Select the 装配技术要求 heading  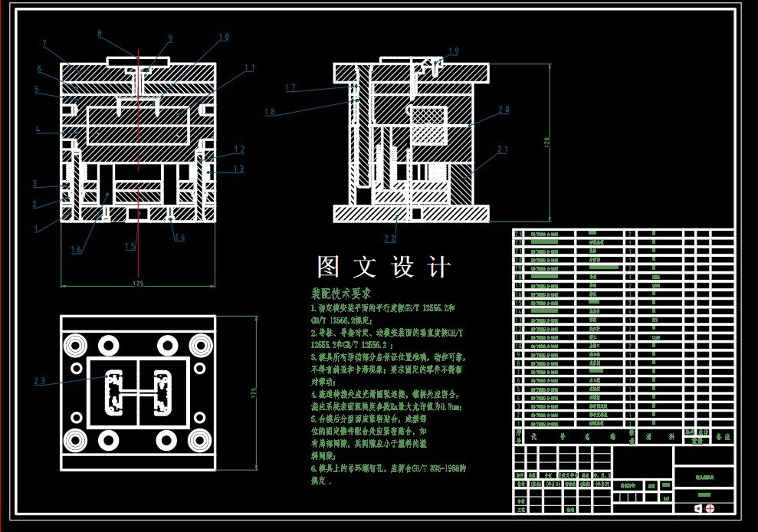coord(341,294)
